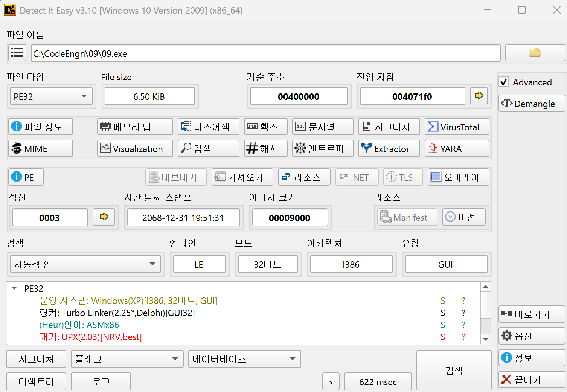The width and height of the screenshot is (567, 392).
Task: Open the 자동적 인 scan mode dropdown
Action: point(85,264)
